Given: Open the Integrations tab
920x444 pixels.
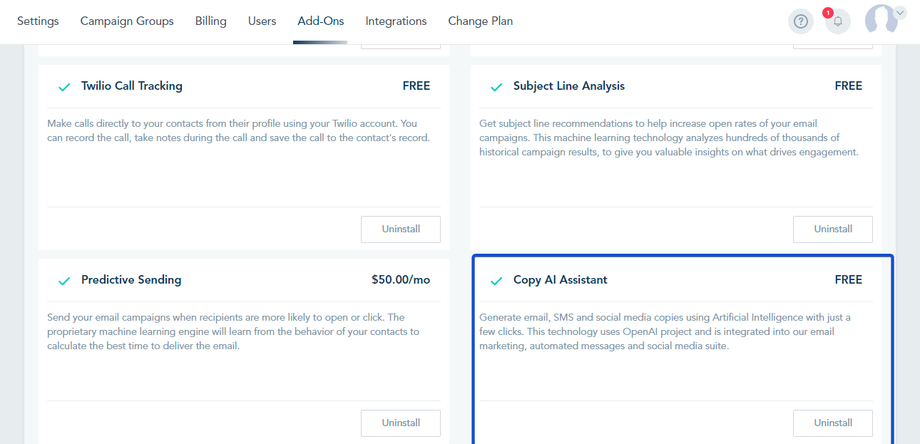Looking at the screenshot, I should click(396, 21).
